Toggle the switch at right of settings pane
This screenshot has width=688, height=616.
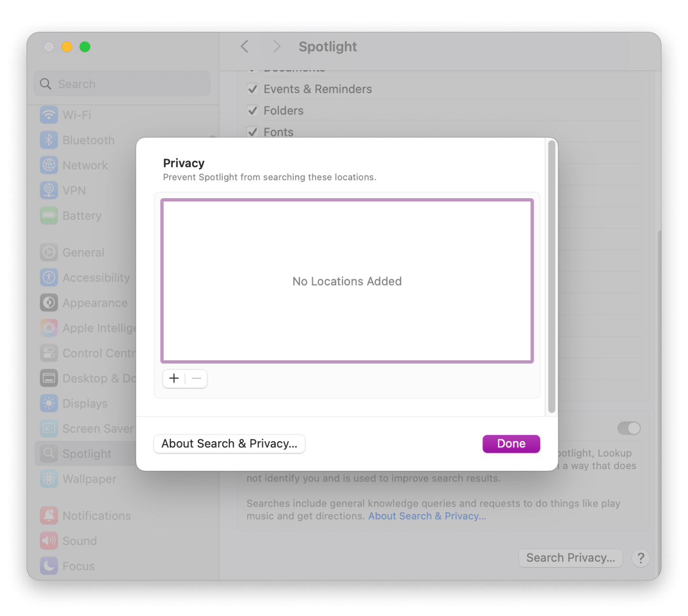628,428
